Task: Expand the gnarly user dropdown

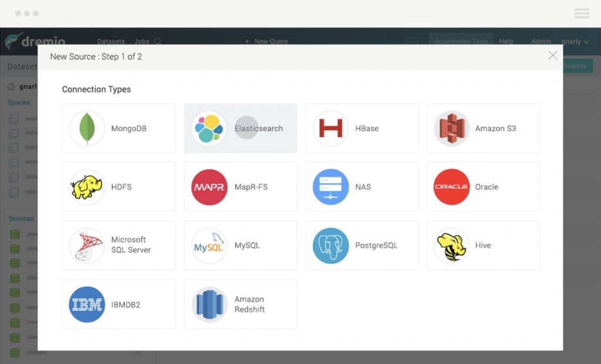Action: pyautogui.click(x=575, y=42)
